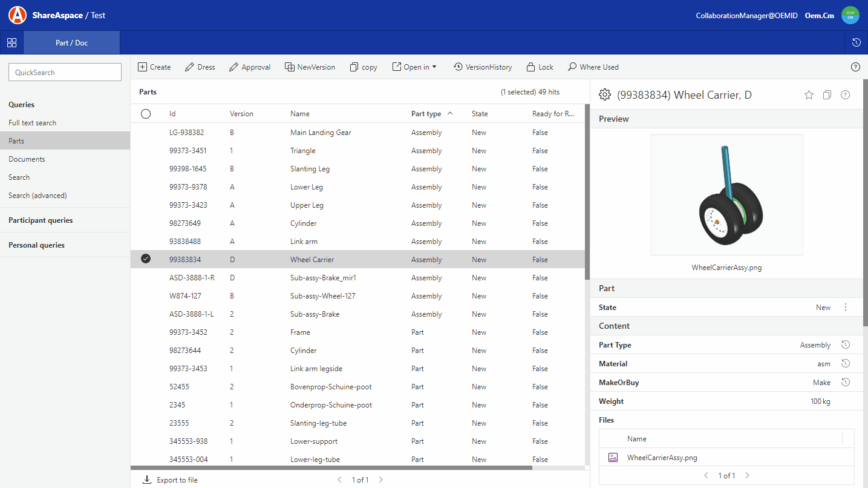This screenshot has height=488, width=868.
Task: Open VersionHistory for the part
Action: pos(483,67)
